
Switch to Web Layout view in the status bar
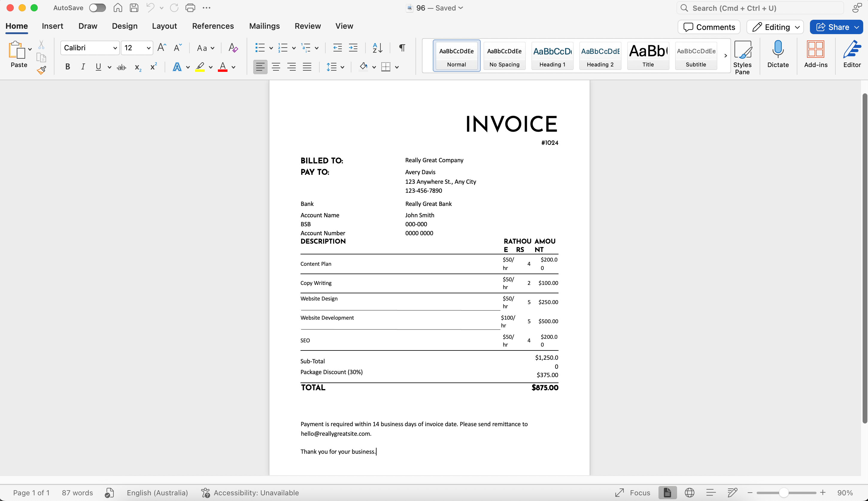(689, 493)
